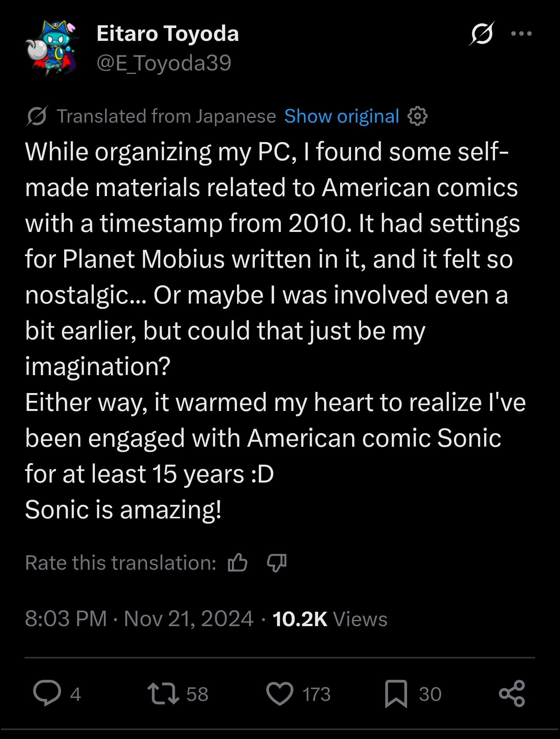560x739 pixels.
Task: Open translation settings gear icon
Action: [418, 116]
